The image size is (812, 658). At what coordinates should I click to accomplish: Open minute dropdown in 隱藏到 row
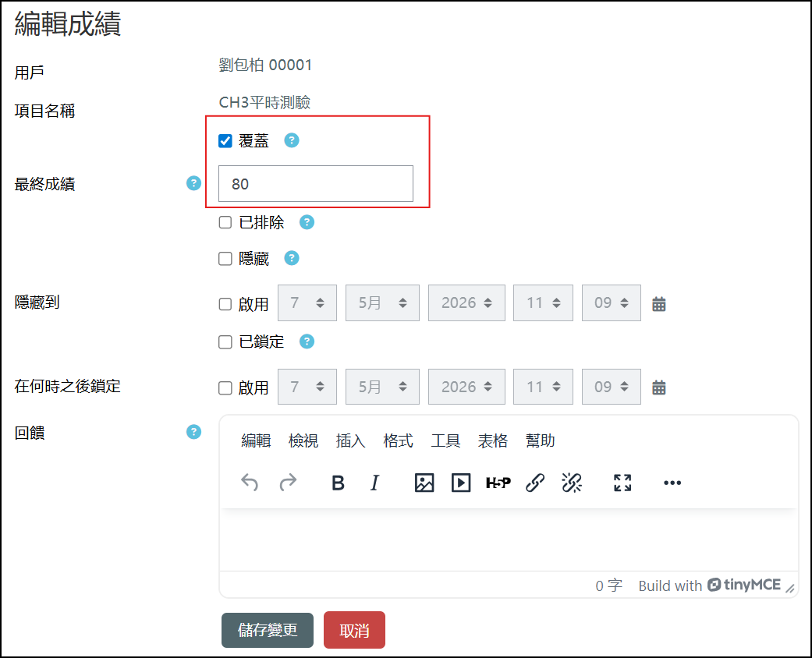click(611, 302)
